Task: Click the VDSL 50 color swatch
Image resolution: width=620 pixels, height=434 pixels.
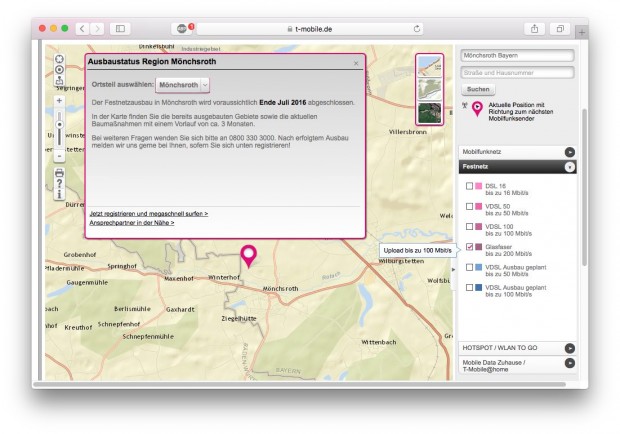Action: (x=478, y=206)
